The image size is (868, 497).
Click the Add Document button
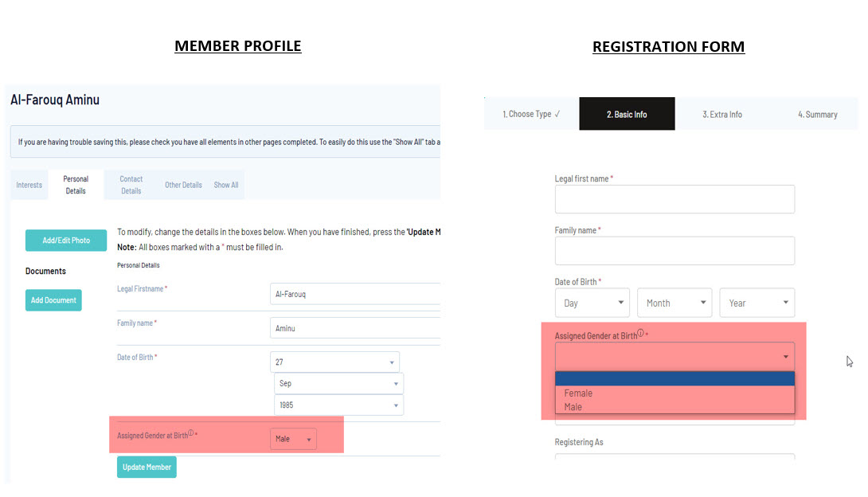pyautogui.click(x=53, y=300)
